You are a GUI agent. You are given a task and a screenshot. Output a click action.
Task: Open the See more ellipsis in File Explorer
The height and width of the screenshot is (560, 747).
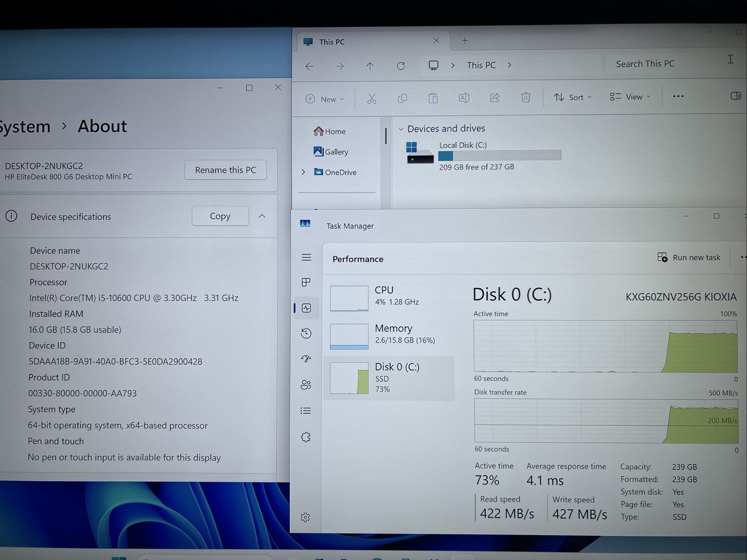(x=678, y=96)
